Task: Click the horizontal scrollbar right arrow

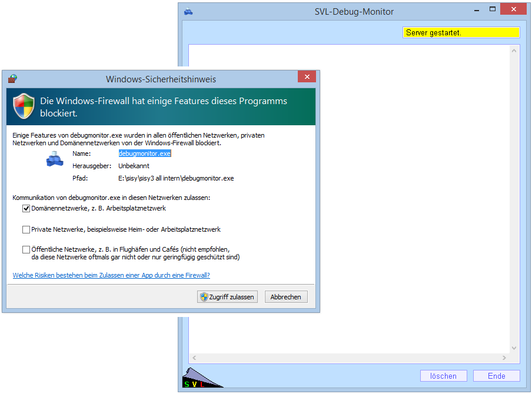Action: [504, 358]
